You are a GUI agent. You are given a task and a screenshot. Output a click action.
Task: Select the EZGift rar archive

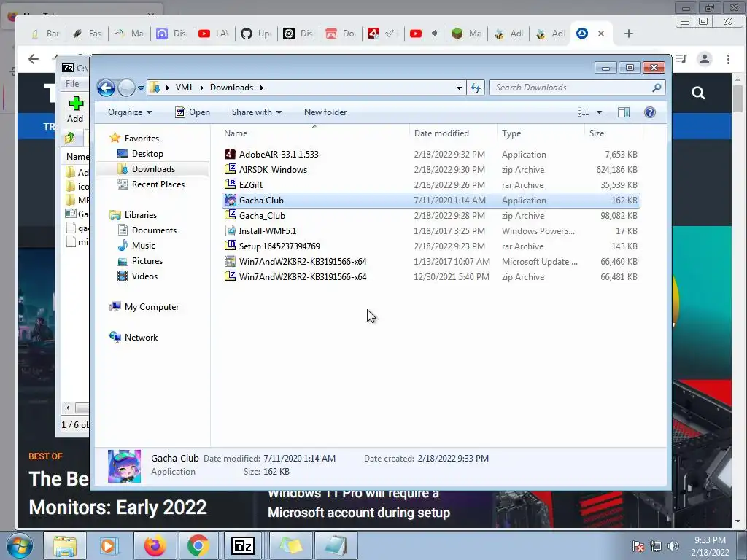coord(430,184)
